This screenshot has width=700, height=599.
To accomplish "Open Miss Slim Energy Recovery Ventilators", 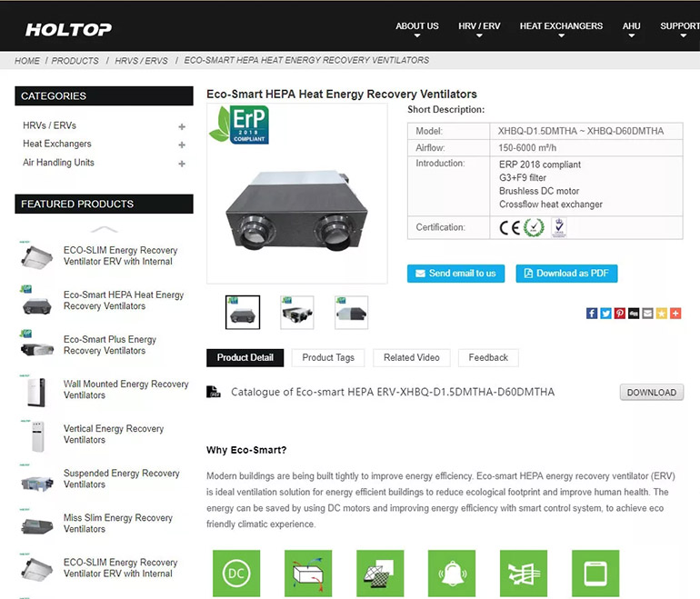I will tap(118, 524).
